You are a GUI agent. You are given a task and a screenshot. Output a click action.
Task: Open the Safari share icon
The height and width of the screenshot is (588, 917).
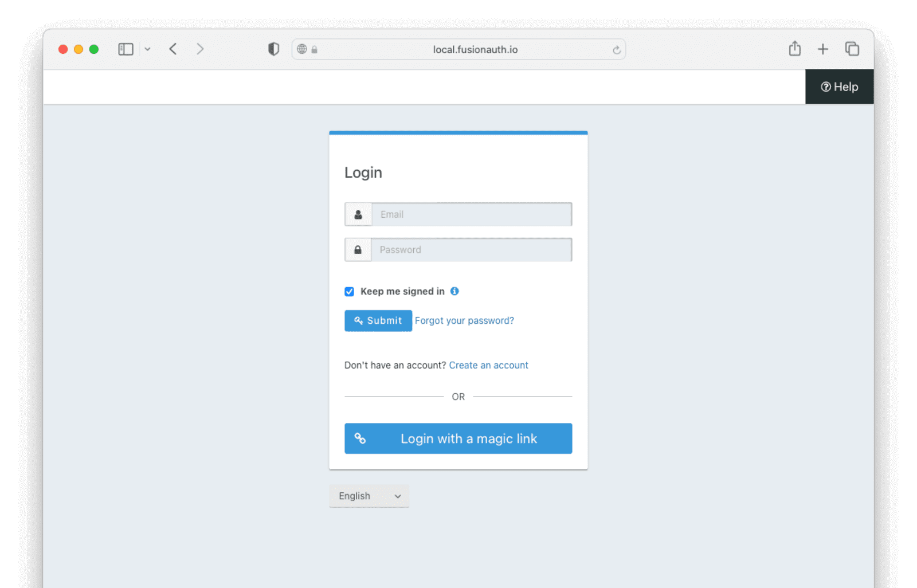pyautogui.click(x=795, y=49)
